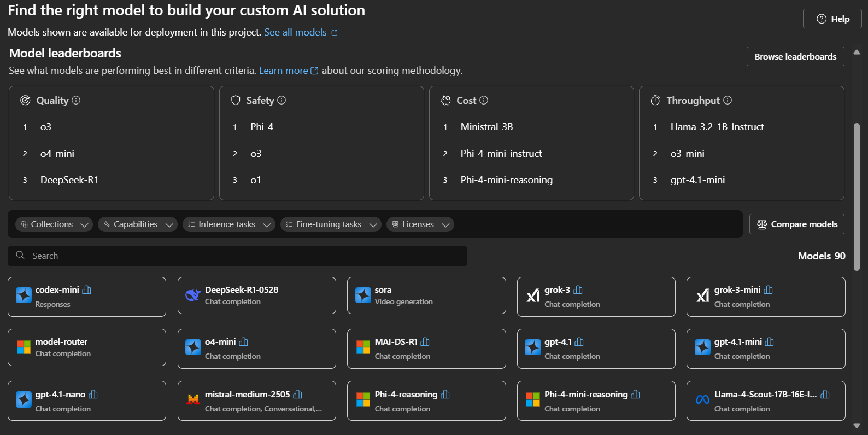
Task: Select o3-mini in Throughput leaderboard
Action: [x=688, y=154]
